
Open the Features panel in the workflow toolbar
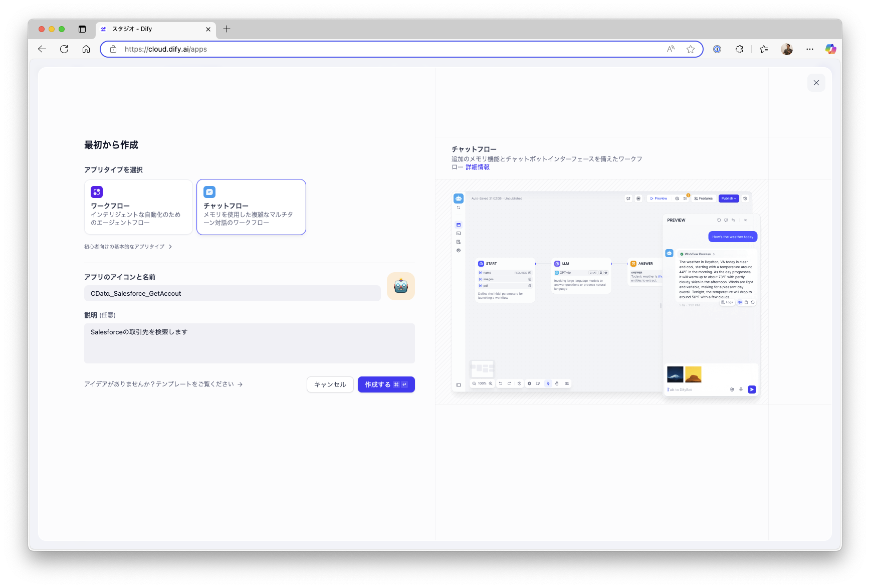click(x=703, y=199)
